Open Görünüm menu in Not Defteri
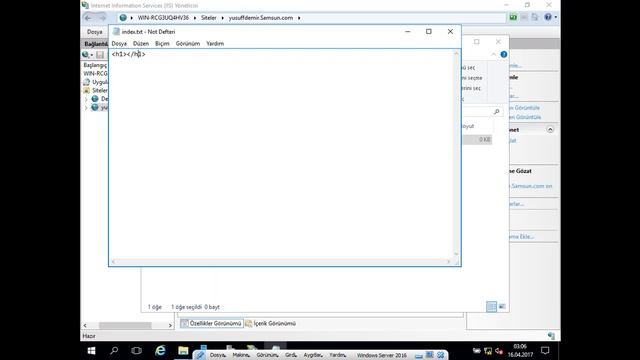The width and height of the screenshot is (640, 360). [188, 43]
